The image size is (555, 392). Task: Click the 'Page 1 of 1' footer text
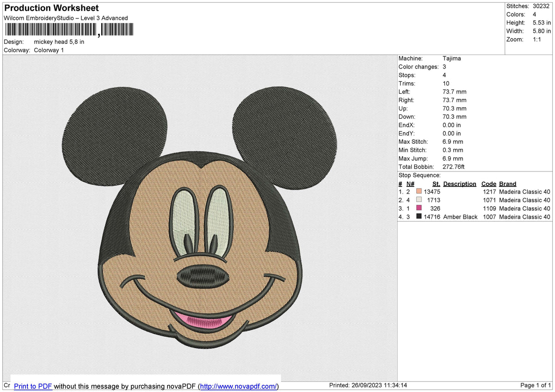point(536,385)
